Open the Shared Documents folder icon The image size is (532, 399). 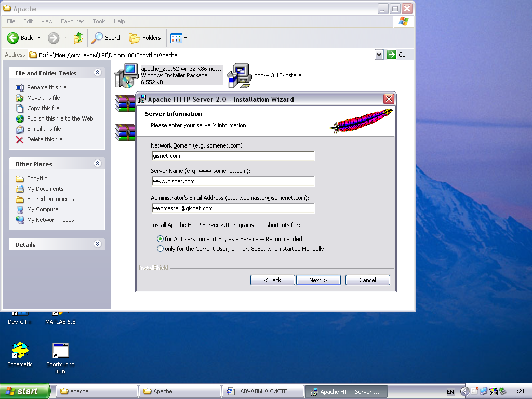pyautogui.click(x=20, y=199)
